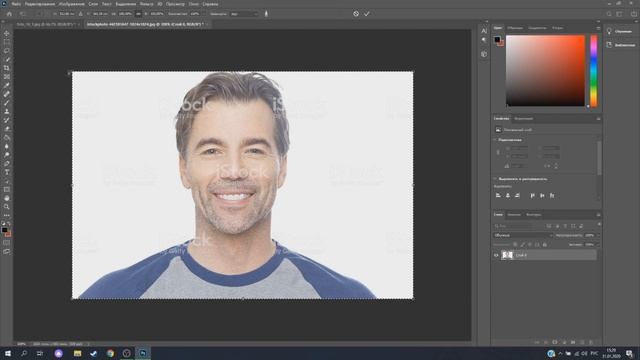Viewport: 640px width, 360px height.
Task: Toggle Quick Mask mode in toolbar
Action: 7,242
